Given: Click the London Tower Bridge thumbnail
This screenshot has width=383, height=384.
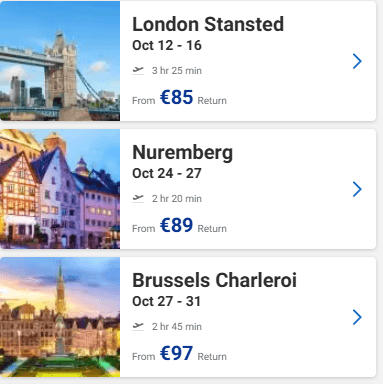Looking at the screenshot, I should [x=60, y=61].
